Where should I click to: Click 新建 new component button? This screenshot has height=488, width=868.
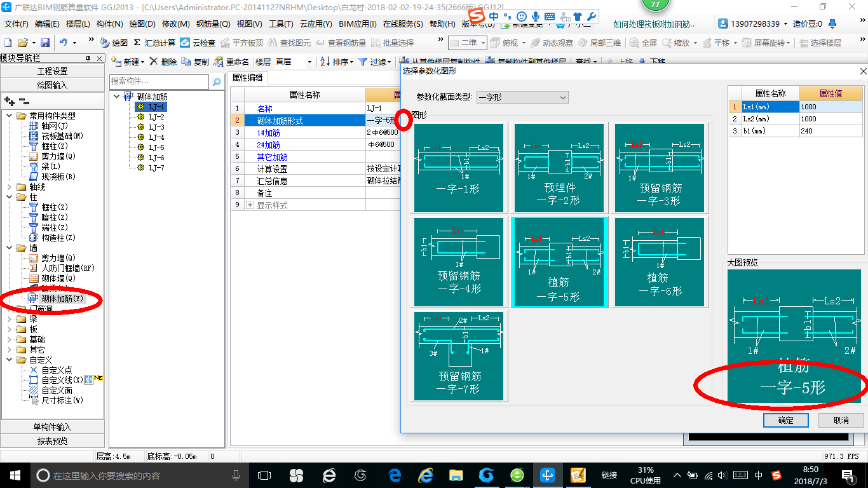[128, 62]
